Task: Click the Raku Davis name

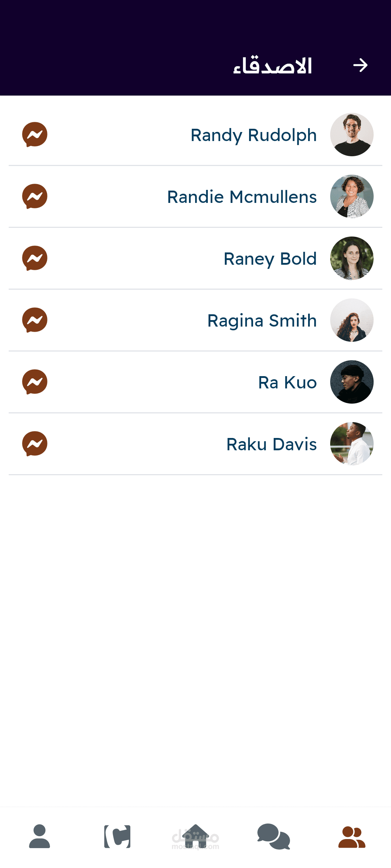Action: (x=271, y=444)
